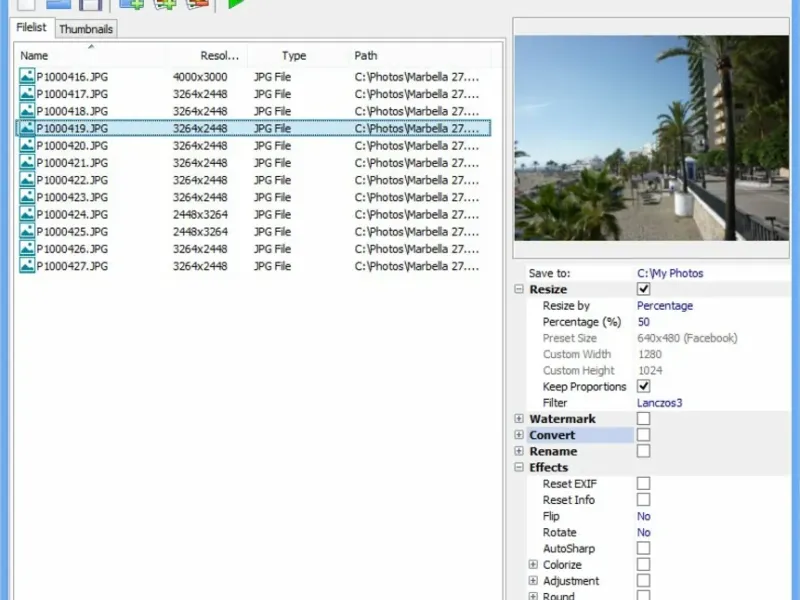Viewport: 800px width, 600px height.
Task: Expand the Adjustment options
Action: [x=533, y=581]
